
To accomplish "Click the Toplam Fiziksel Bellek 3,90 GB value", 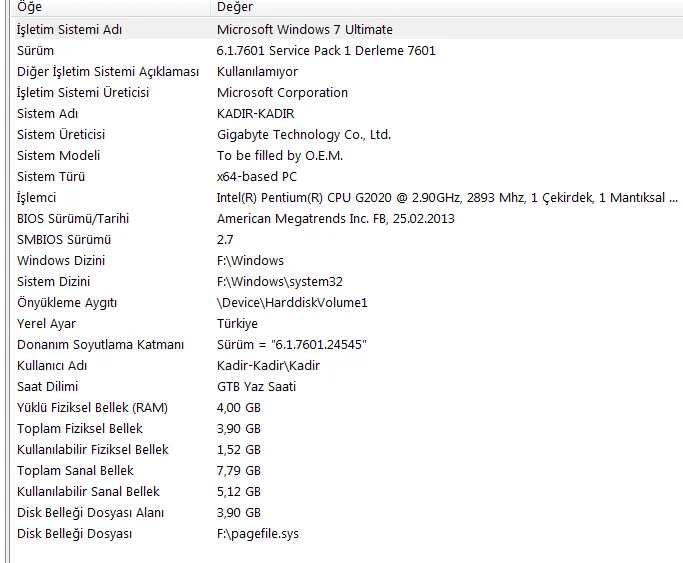I will pos(239,428).
